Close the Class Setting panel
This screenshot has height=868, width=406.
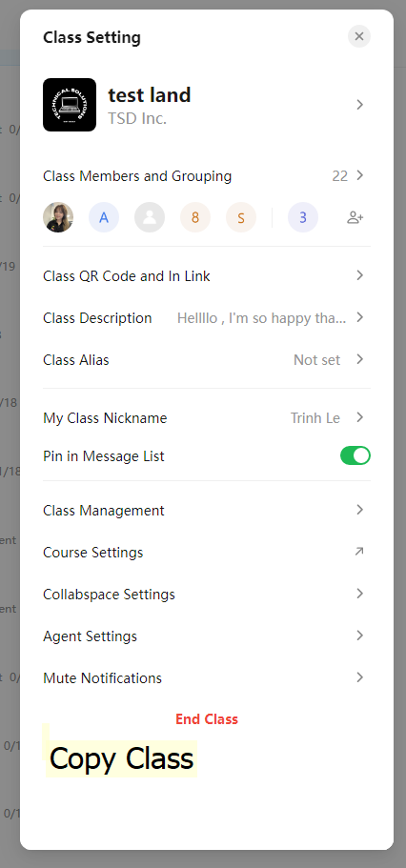(x=359, y=36)
